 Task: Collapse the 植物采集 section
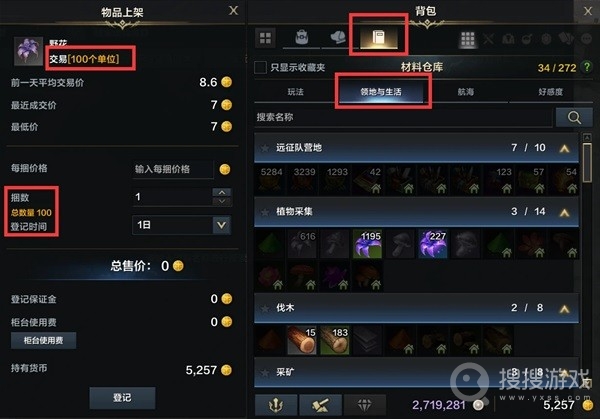pos(564,212)
